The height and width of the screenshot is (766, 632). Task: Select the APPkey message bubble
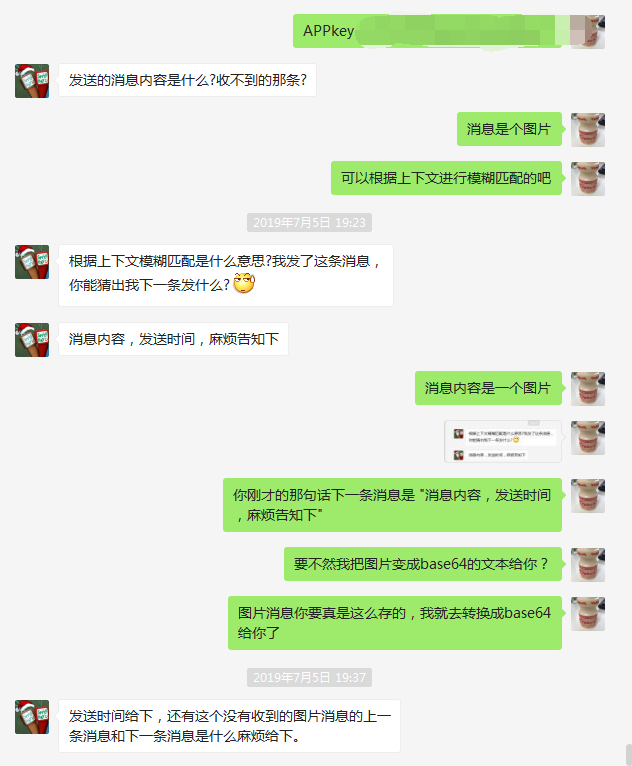click(427, 31)
